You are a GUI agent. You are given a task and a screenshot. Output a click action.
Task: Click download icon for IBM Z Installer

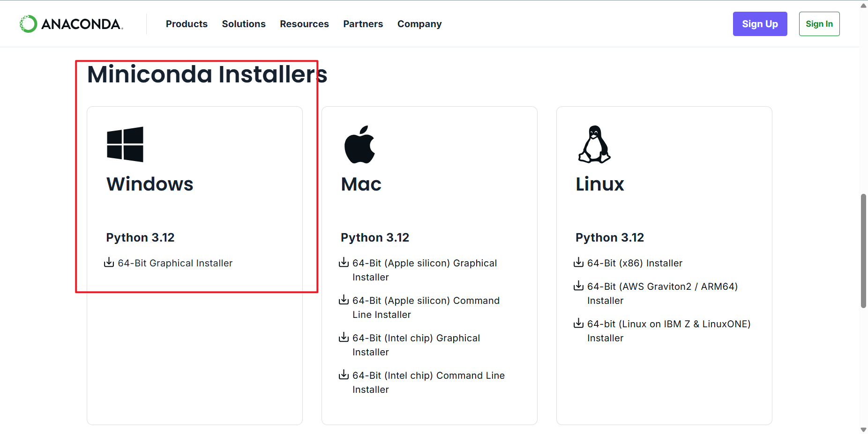click(578, 323)
